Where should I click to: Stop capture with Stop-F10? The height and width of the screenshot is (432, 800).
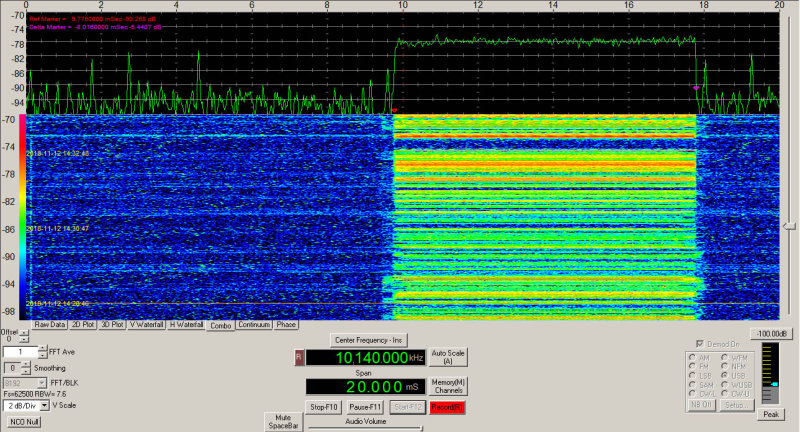(x=324, y=407)
